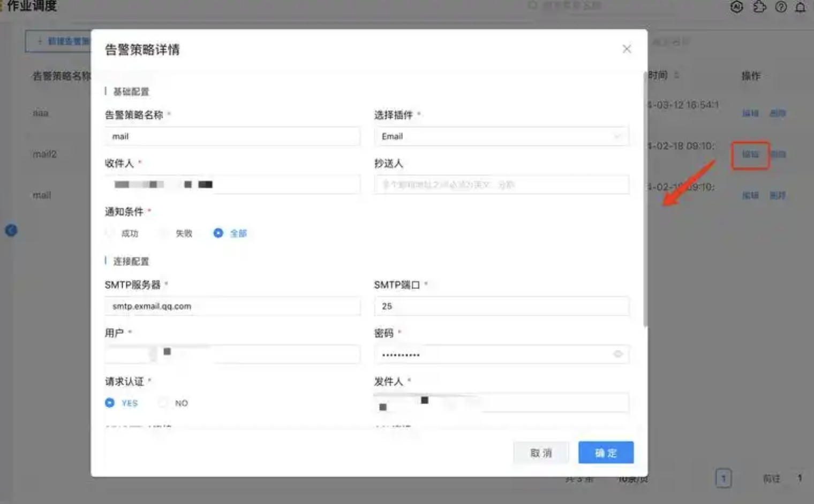Viewport: 814px width, 504px height.
Task: Click the 抄送人 input field
Action: coord(501,185)
